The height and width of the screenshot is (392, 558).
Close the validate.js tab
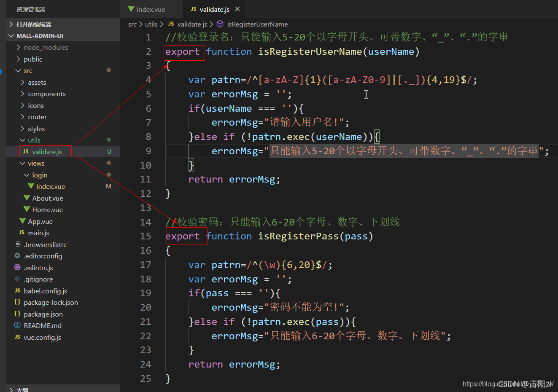click(x=237, y=9)
